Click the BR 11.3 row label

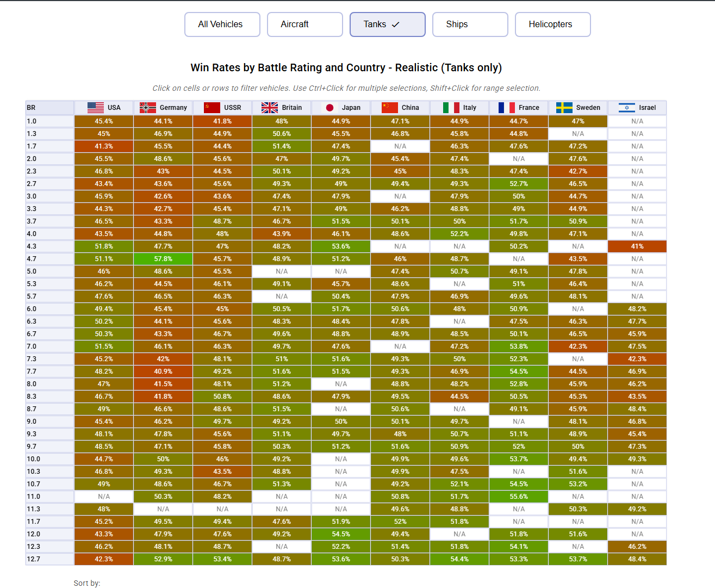50,509
